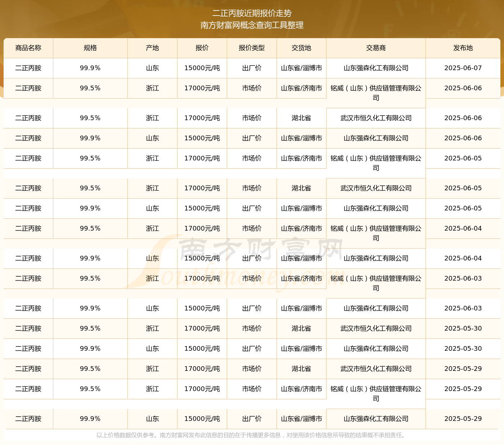Image resolution: width=504 pixels, height=445 pixels.
Task: Click the 2025-05-29 date in the 武汉市恒久 row
Action: click(463, 369)
